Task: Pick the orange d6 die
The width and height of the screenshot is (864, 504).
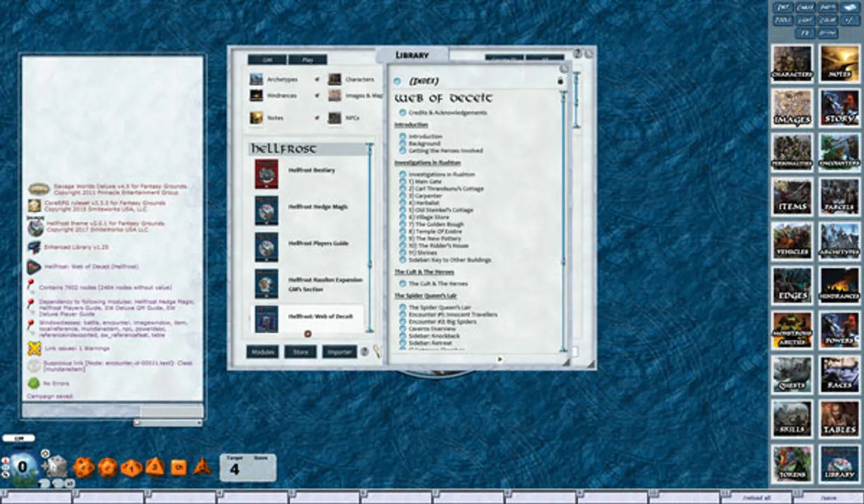Action: pos(179,467)
